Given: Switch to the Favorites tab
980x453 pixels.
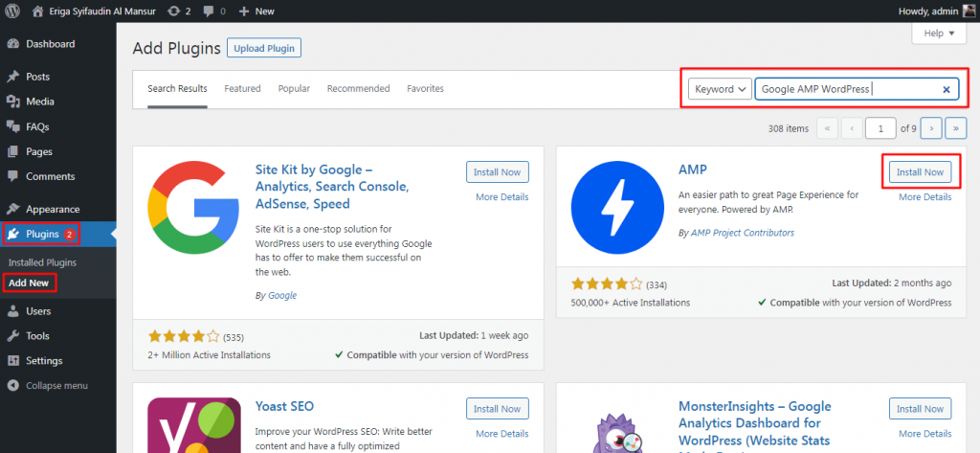Looking at the screenshot, I should pyautogui.click(x=425, y=89).
